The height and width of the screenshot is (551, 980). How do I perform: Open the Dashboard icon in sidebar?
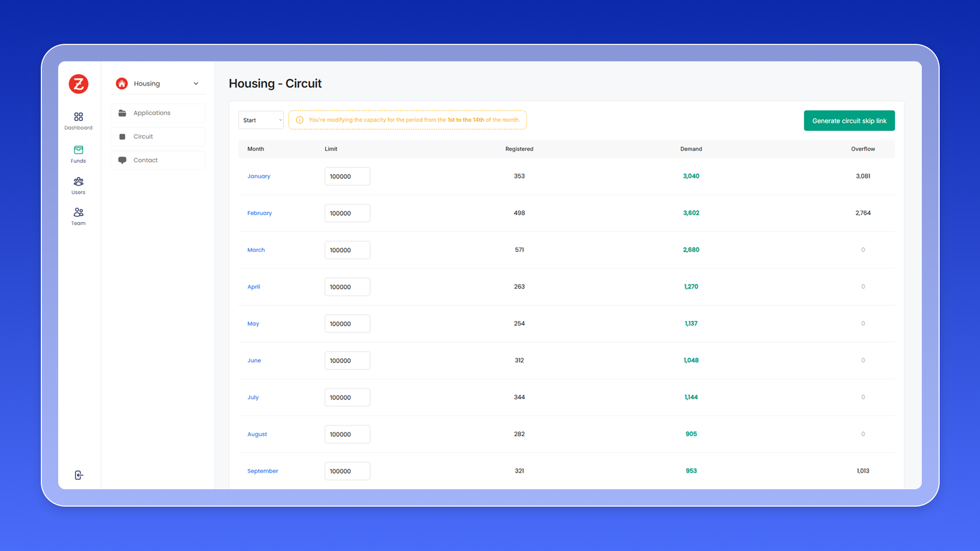(78, 117)
